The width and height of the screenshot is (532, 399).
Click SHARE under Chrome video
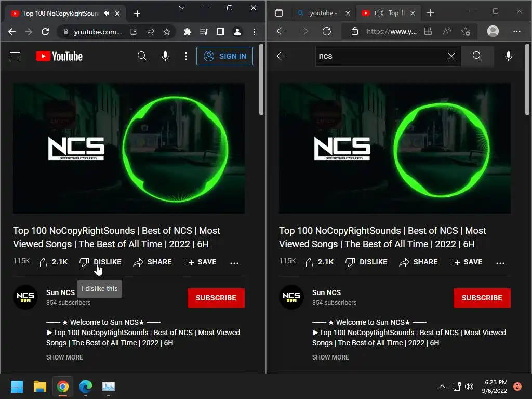click(152, 262)
